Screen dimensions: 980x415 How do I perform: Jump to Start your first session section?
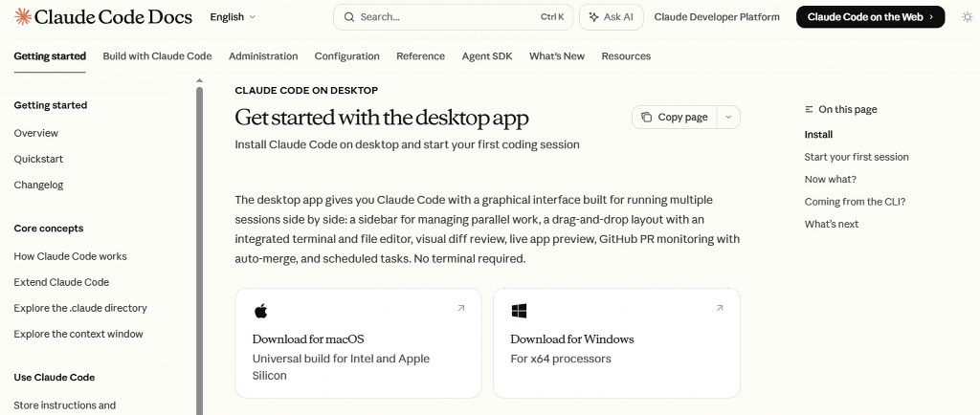857,157
